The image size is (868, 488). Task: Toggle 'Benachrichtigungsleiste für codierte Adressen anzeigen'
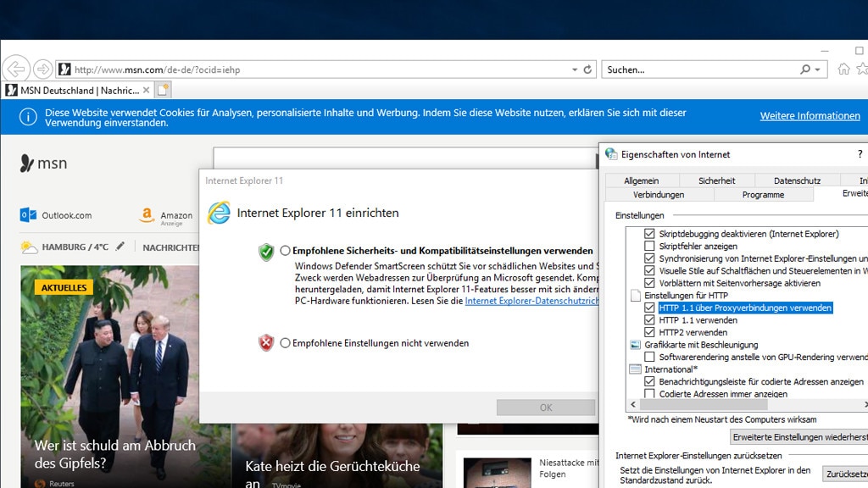click(649, 381)
